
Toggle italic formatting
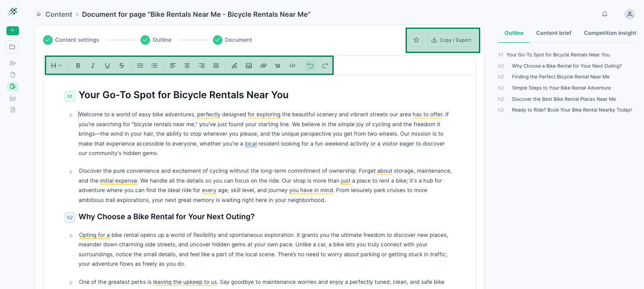[93, 65]
